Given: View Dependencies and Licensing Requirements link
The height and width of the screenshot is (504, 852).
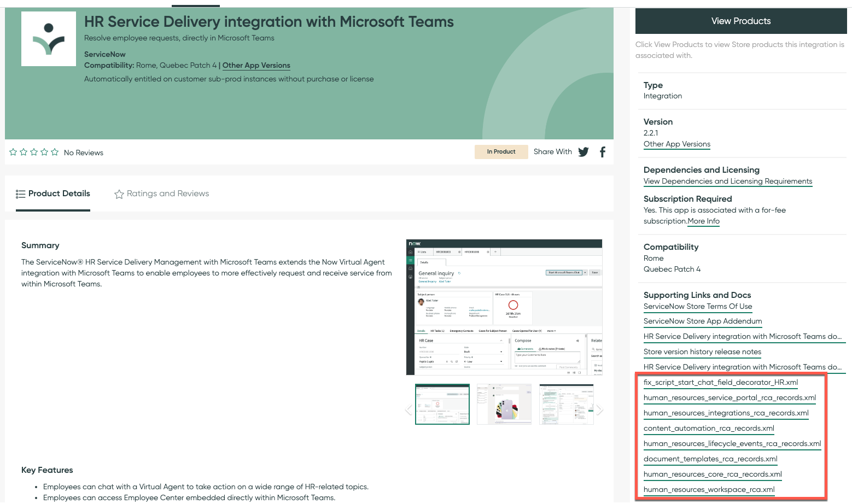Looking at the screenshot, I should pyautogui.click(x=728, y=181).
